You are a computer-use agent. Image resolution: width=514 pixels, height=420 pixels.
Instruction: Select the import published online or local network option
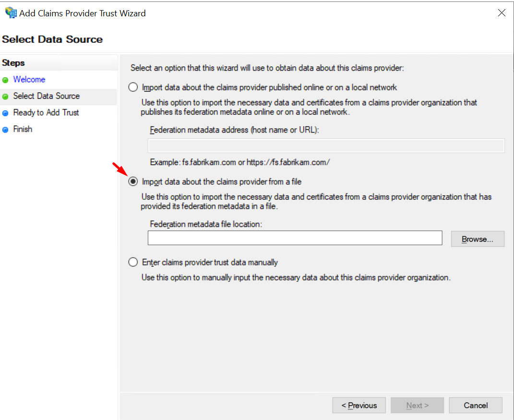coord(133,87)
